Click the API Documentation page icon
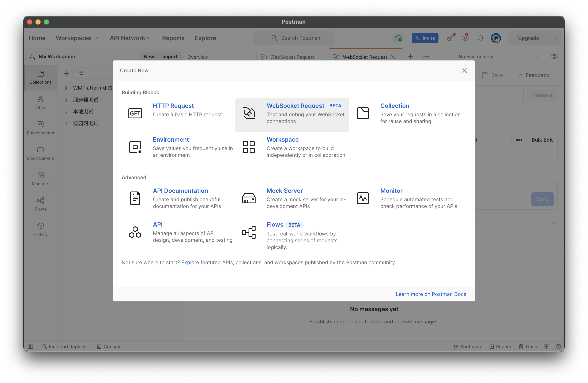The height and width of the screenshot is (383, 588). tap(135, 198)
